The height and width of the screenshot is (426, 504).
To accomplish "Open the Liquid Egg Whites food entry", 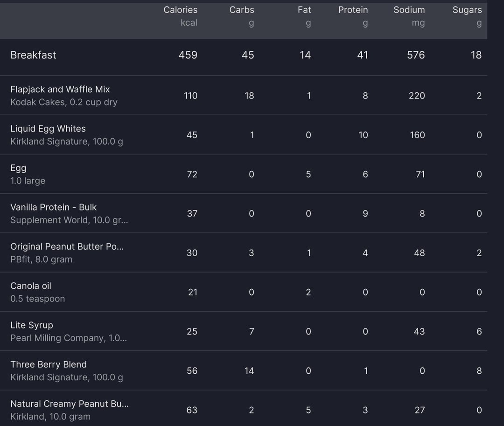I will tap(244, 134).
